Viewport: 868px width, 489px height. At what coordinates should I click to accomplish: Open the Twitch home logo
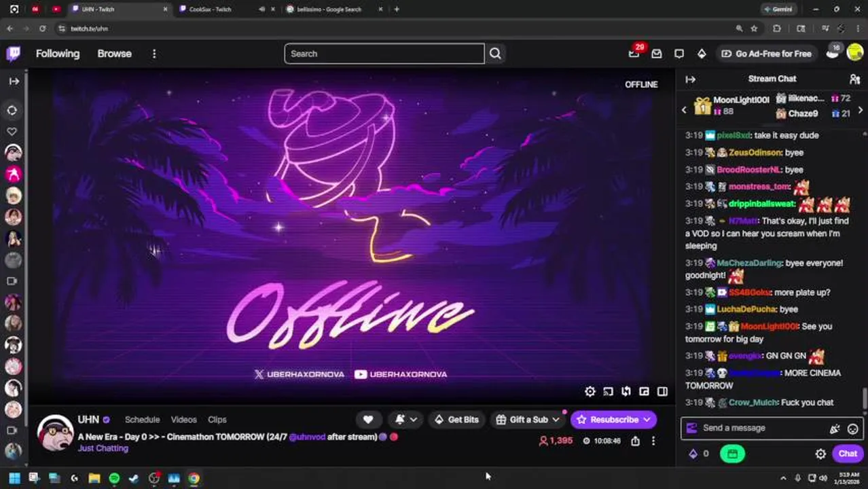(13, 54)
